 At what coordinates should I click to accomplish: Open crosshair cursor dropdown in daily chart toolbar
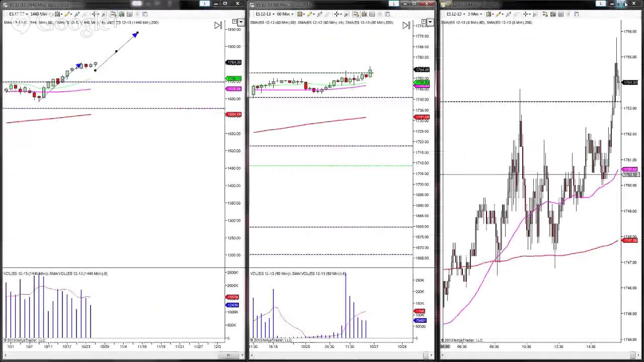[x=95, y=14]
